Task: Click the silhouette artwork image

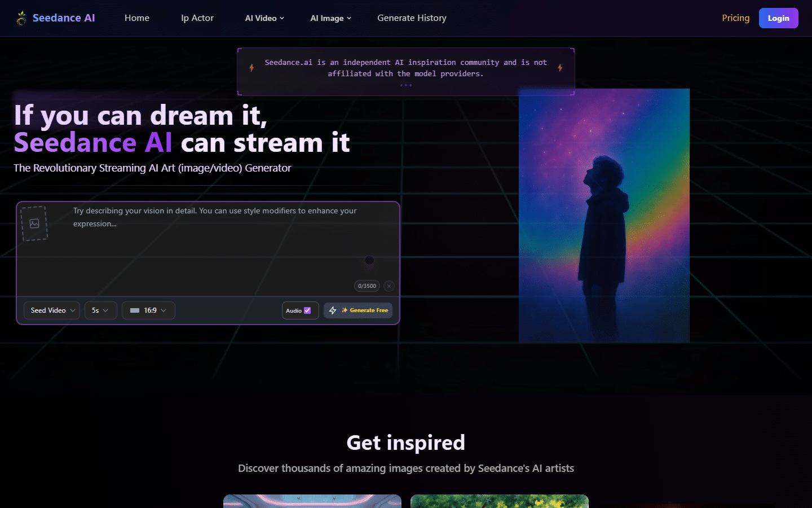Action: [x=604, y=215]
